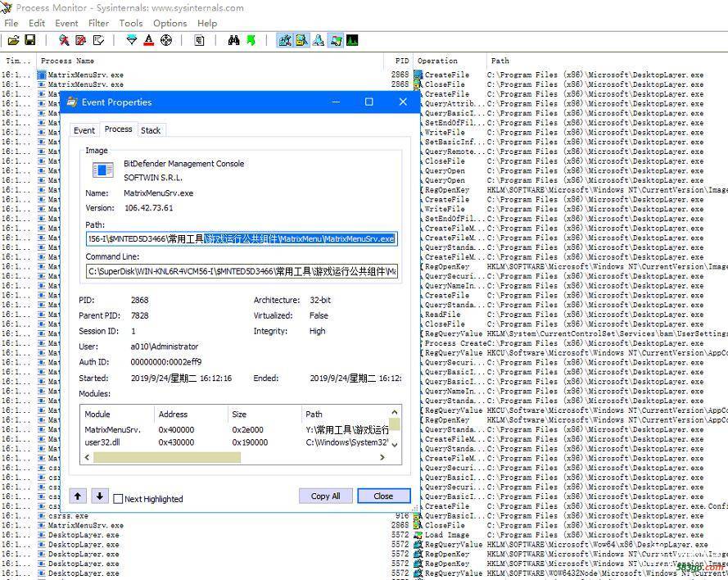Check the Next Highlighted checkbox
728x580 pixels.
pyautogui.click(x=118, y=499)
